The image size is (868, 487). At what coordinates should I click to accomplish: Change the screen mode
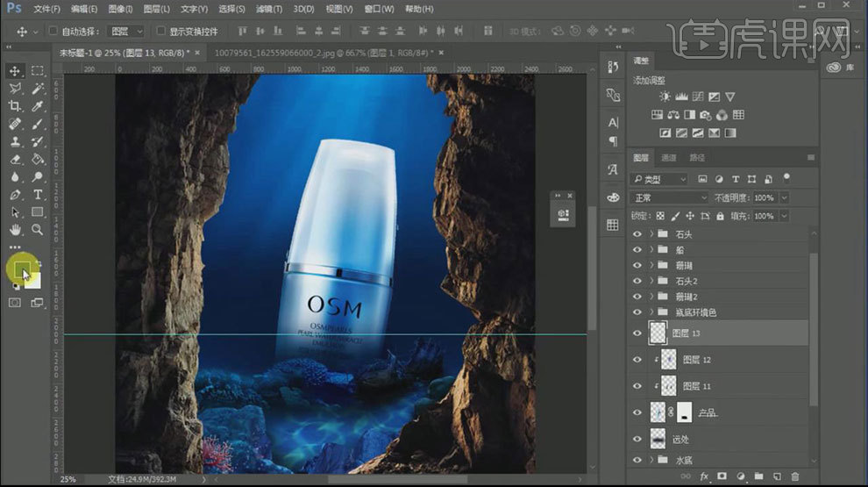pos(37,303)
